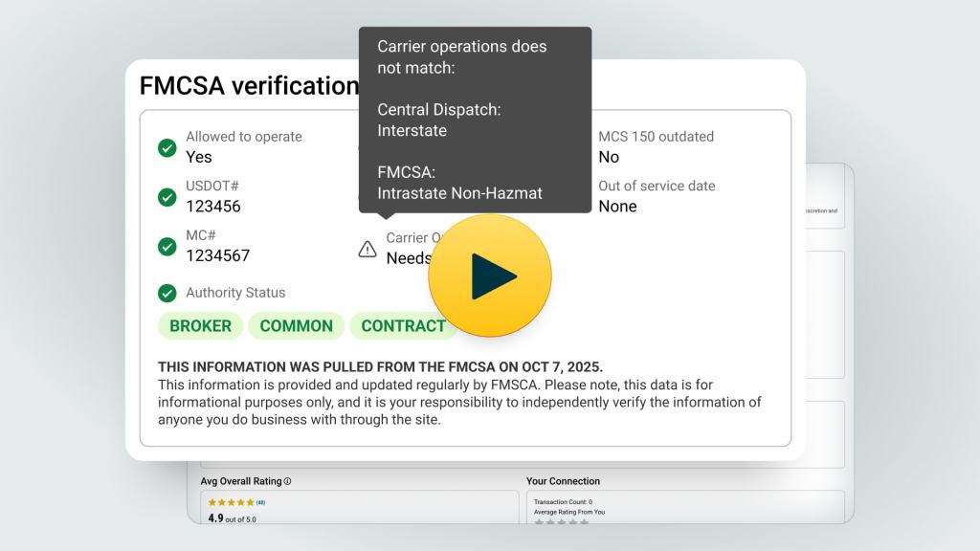Click the USDOT number 123456

click(213, 206)
